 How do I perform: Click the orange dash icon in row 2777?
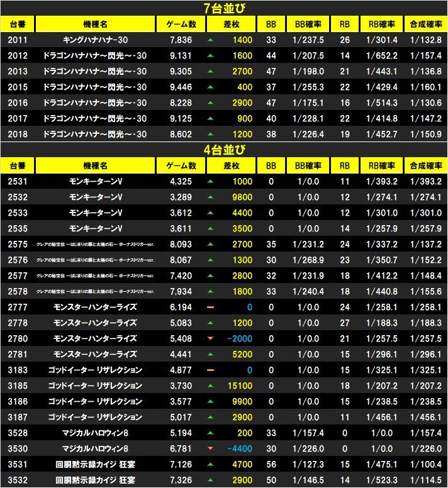210,307
